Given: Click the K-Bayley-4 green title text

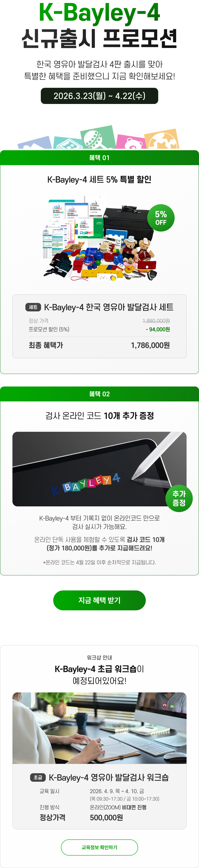Looking at the screenshot, I should click(99, 12).
